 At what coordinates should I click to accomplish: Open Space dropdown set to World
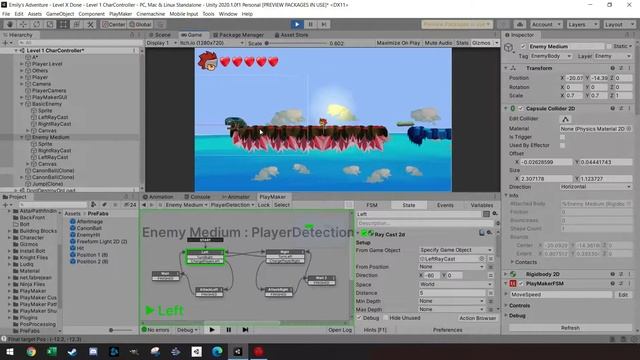(456, 284)
